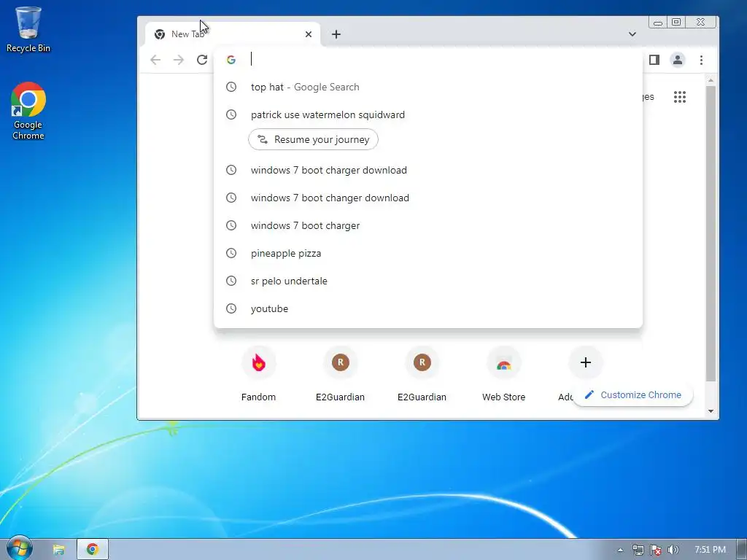
Task: Show hidden tray icons arrow
Action: (x=620, y=550)
